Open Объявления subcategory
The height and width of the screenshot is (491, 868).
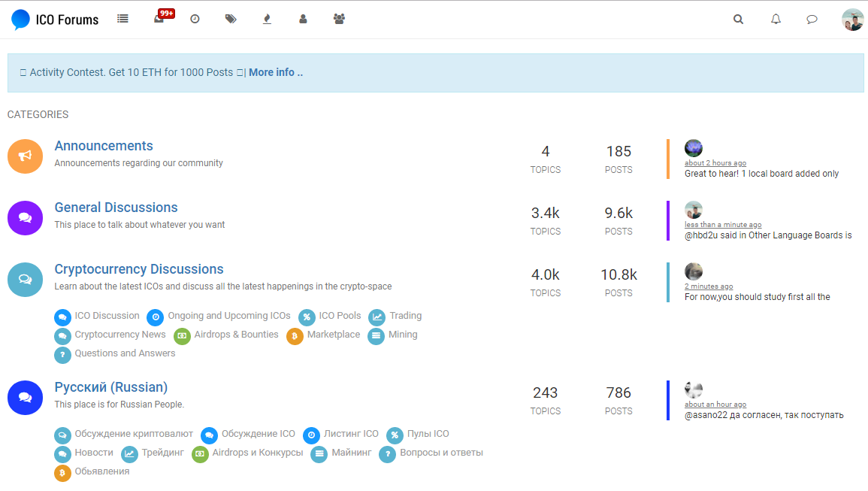click(102, 471)
